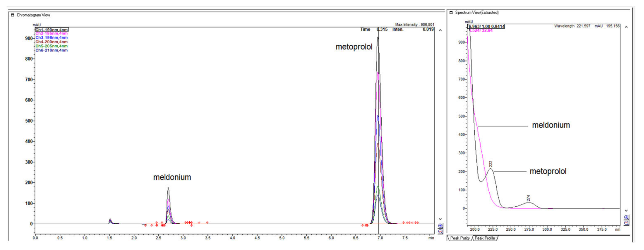Click the down chevron in the Spectrum View panel
The image size is (644, 250).
(x=626, y=210)
